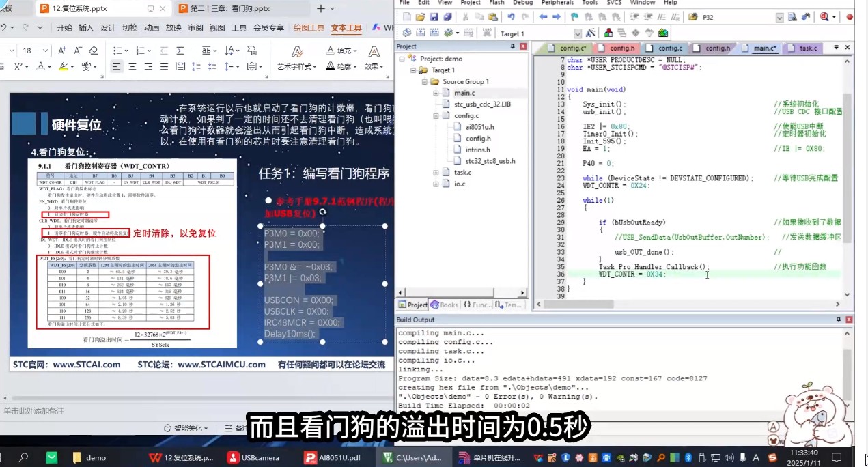
Task: Switch to the Functions tab at panel bottom
Action: pyautogui.click(x=478, y=305)
